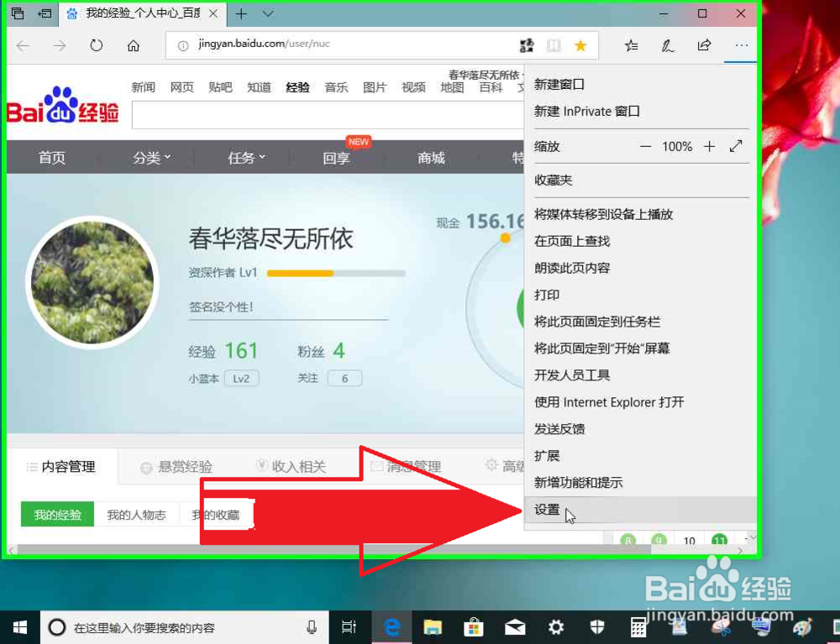Launch Microsoft Edge from the taskbar
Image resolution: width=840 pixels, height=644 pixels.
(391, 627)
